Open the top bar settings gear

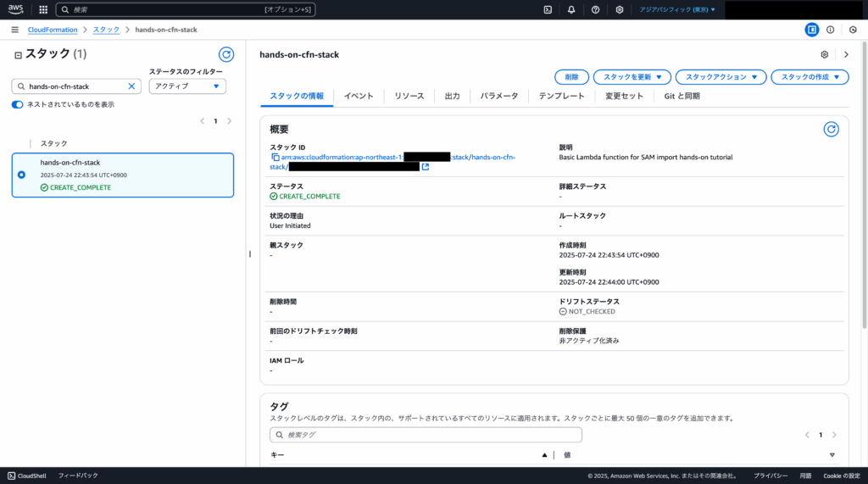coord(620,9)
